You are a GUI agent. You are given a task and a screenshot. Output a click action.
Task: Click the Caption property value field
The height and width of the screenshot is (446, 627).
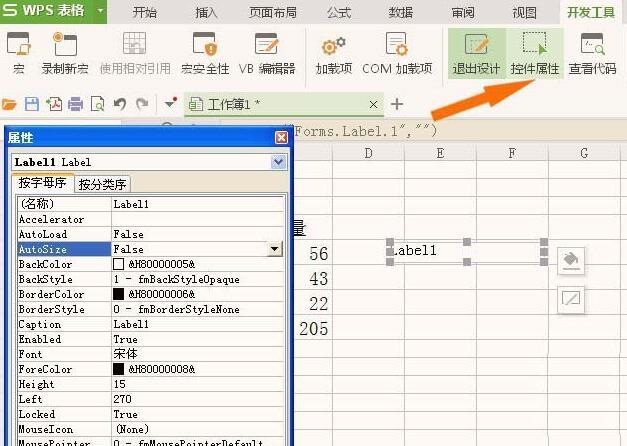pos(198,324)
